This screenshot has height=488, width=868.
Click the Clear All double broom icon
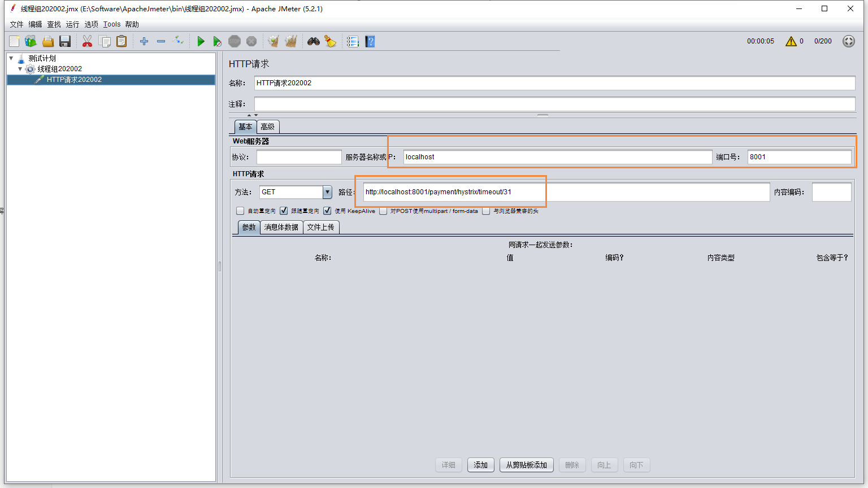pos(291,41)
